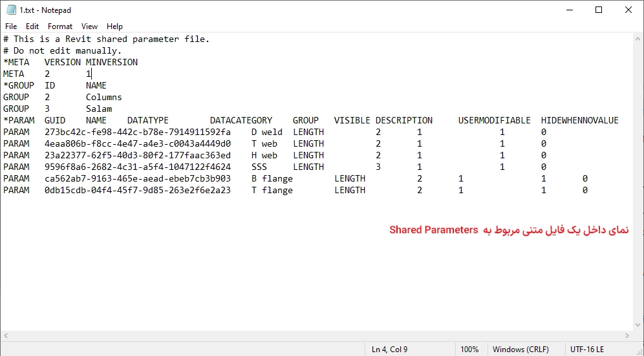Image resolution: width=644 pixels, height=356 pixels.
Task: Click the UTF-16 LE encoding indicator
Action: 587,350
